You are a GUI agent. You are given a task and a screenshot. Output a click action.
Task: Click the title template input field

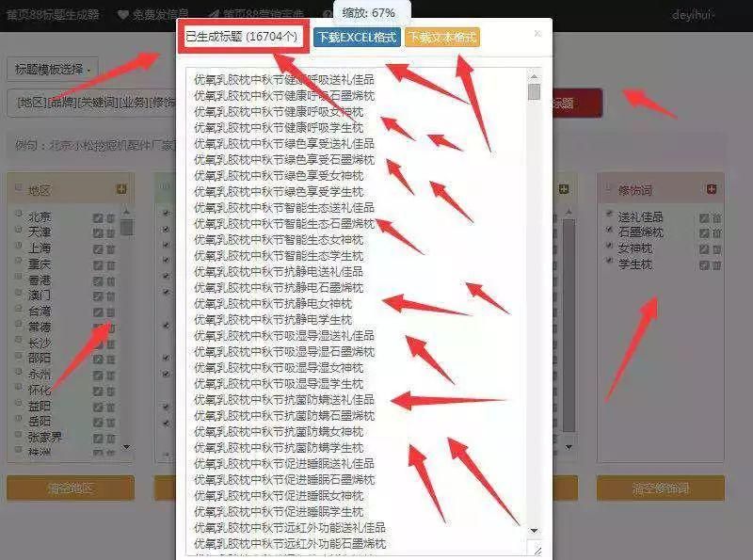point(92,103)
